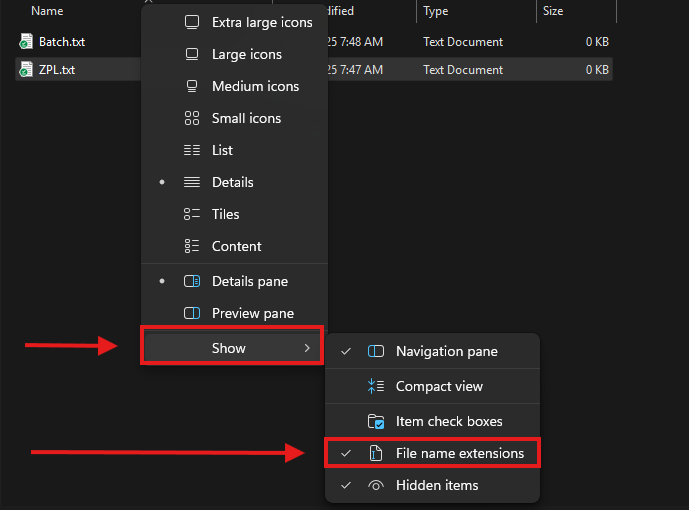Click the Compact view icon

point(376,386)
